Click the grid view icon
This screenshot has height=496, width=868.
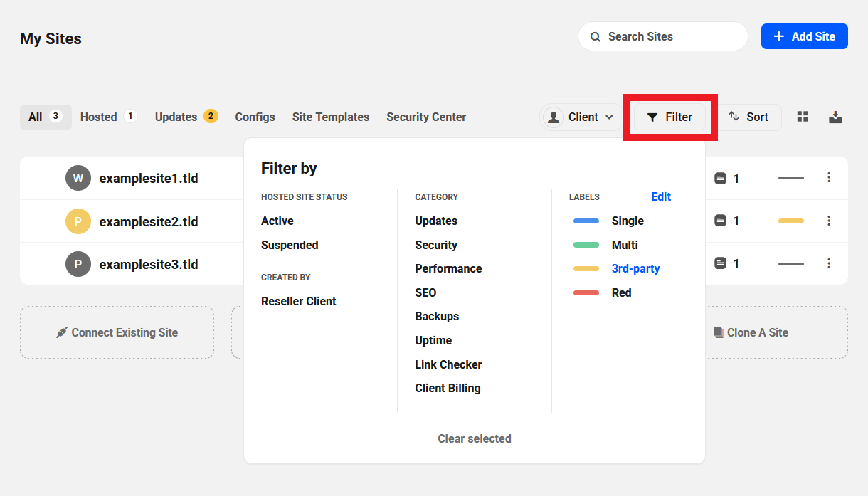[803, 117]
